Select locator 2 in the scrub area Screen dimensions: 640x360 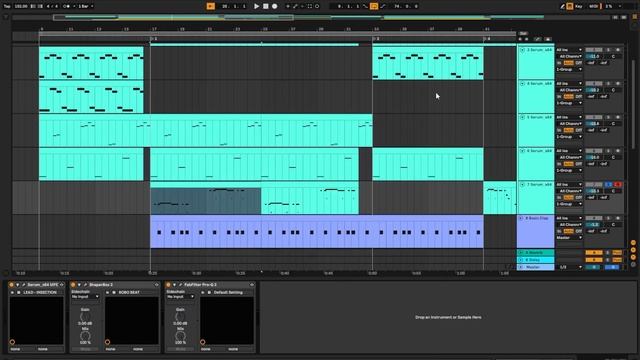click(x=153, y=39)
